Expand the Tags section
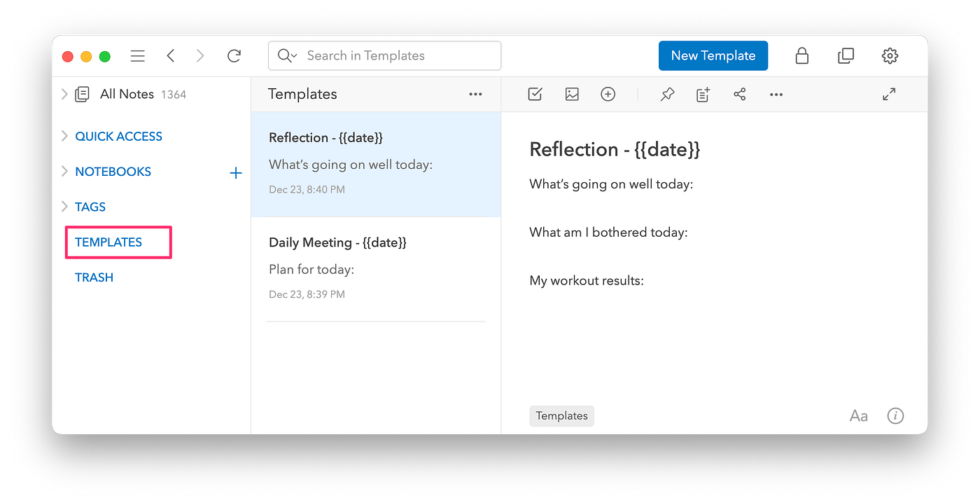The width and height of the screenshot is (980, 503). [x=64, y=207]
